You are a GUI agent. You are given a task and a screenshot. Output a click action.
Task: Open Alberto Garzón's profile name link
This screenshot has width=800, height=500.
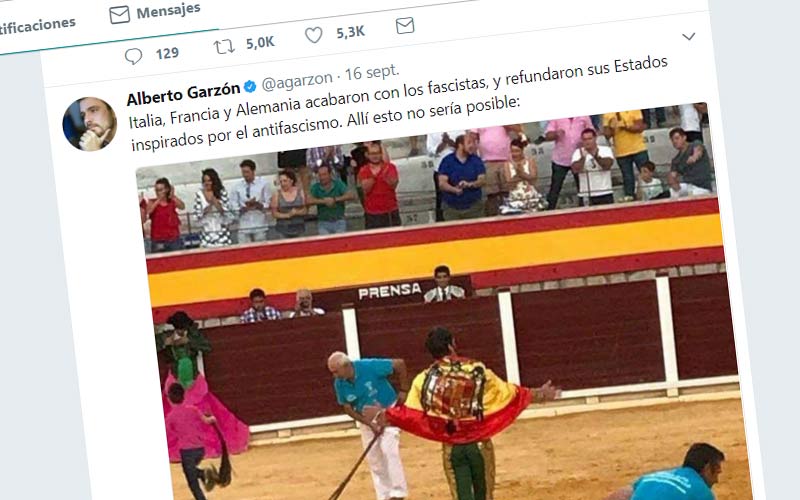183,93
